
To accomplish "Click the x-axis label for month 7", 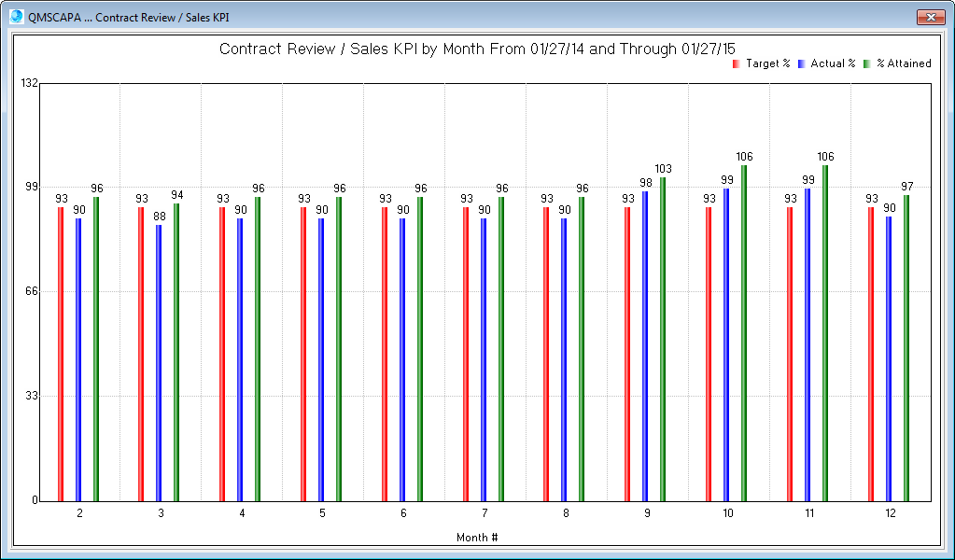I will [x=485, y=513].
